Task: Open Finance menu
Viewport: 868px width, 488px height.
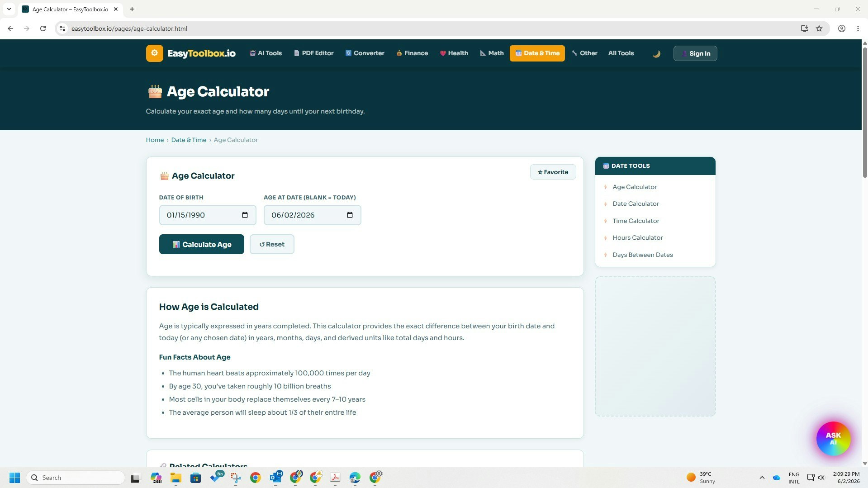Action: pos(412,53)
